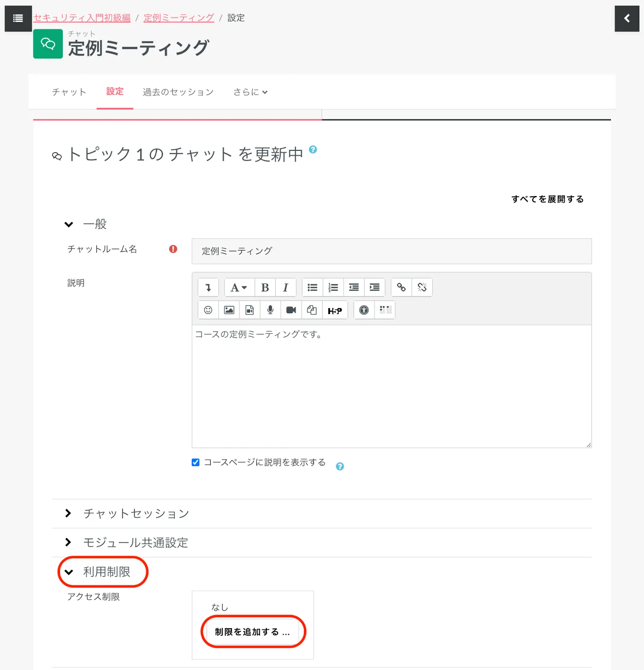Expand the チャットセッション section
The width and height of the screenshot is (644, 670).
tap(136, 513)
